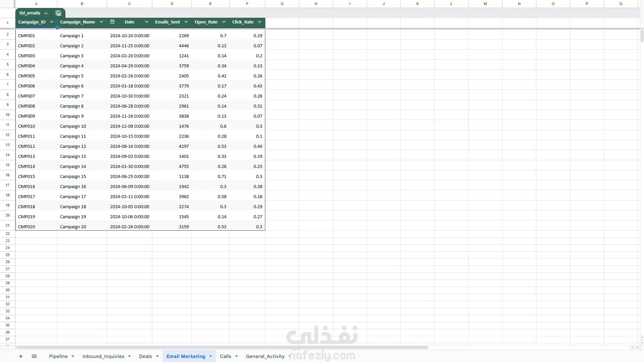Select row 10 header
Image resolution: width=644 pixels, height=362 pixels.
coord(7,115)
